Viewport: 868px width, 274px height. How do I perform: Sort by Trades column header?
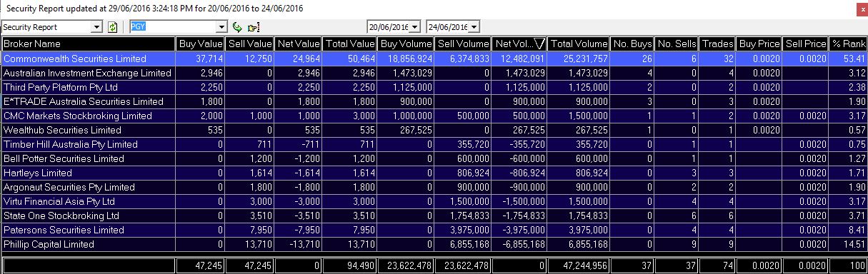(x=718, y=44)
